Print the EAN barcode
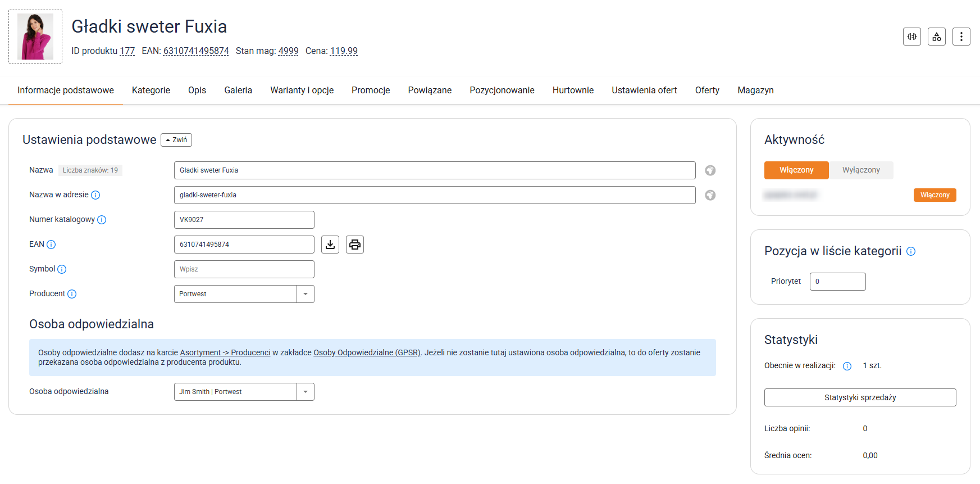The width and height of the screenshot is (980, 484). pos(355,245)
